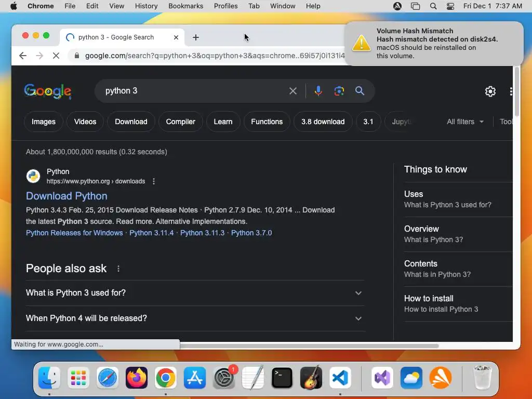Image resolution: width=532 pixels, height=399 pixels.
Task: Open the Download Python result link
Action: pos(66,196)
